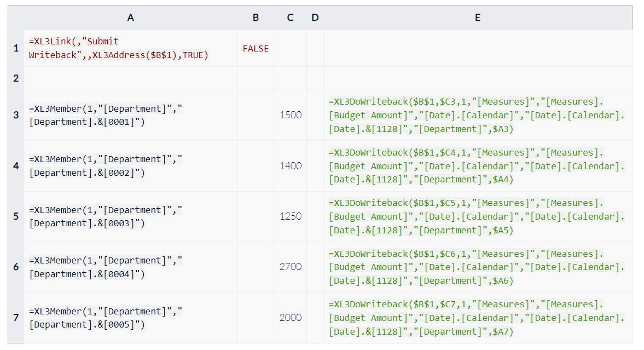Select column A header

(x=130, y=18)
